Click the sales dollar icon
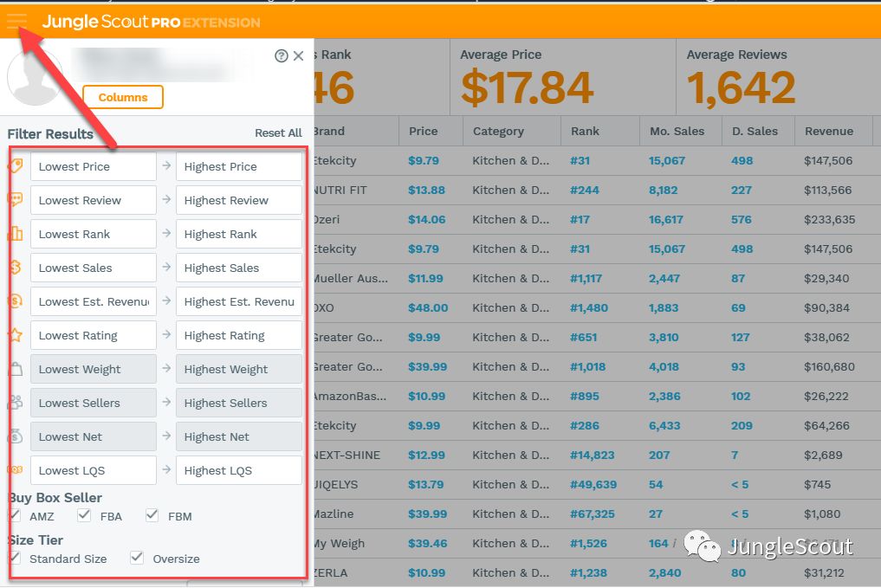 point(16,268)
